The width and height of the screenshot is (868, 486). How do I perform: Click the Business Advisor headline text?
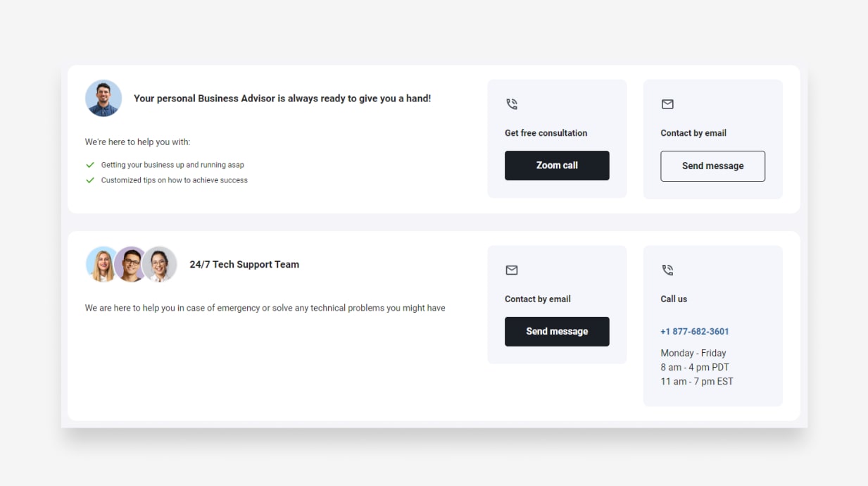(282, 99)
